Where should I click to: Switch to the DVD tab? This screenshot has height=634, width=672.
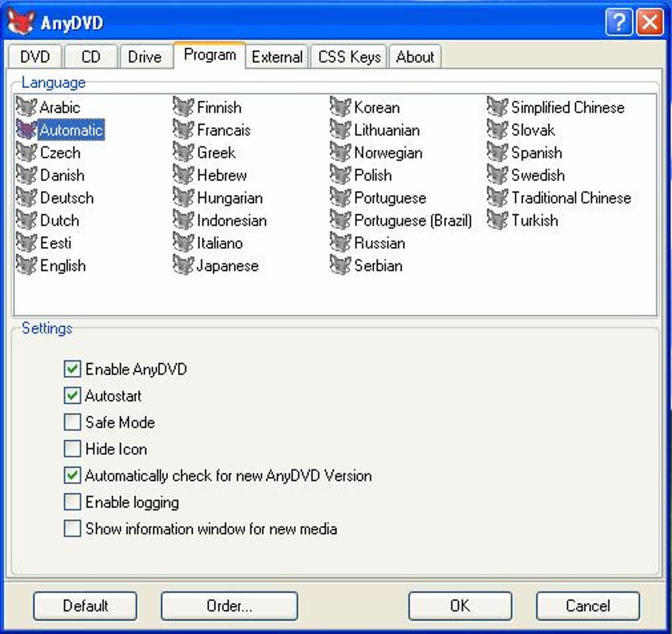pyautogui.click(x=35, y=57)
